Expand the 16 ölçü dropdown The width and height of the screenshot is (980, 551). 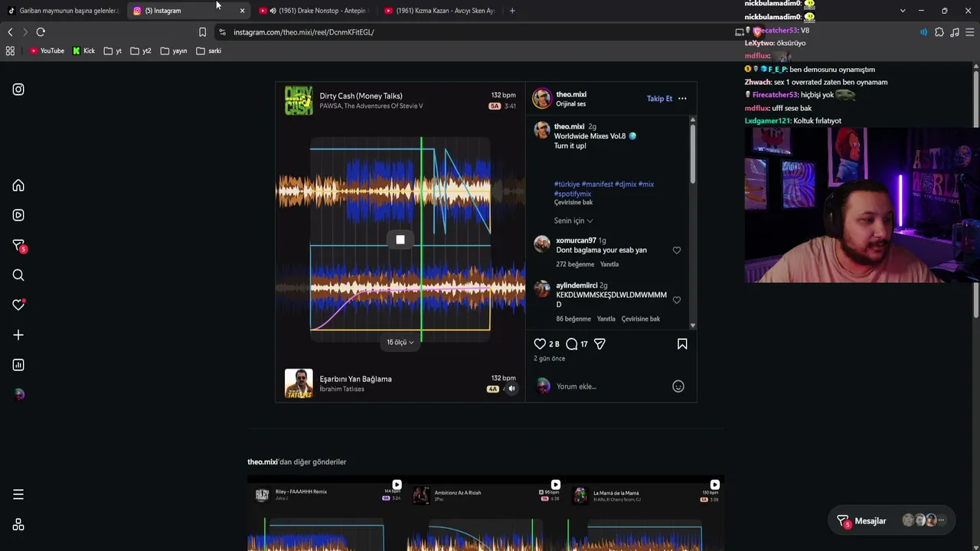click(400, 342)
